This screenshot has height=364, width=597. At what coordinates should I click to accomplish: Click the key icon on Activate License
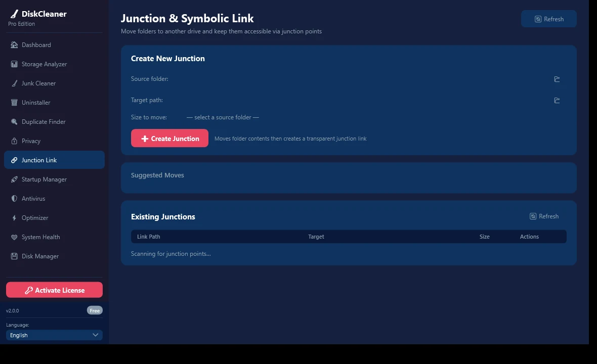pos(28,290)
